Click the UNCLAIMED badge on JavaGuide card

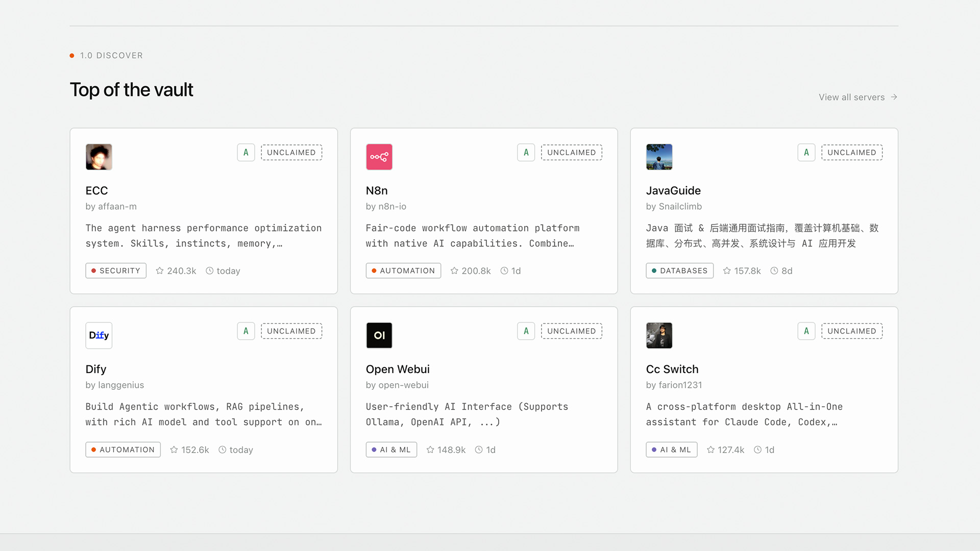point(852,153)
